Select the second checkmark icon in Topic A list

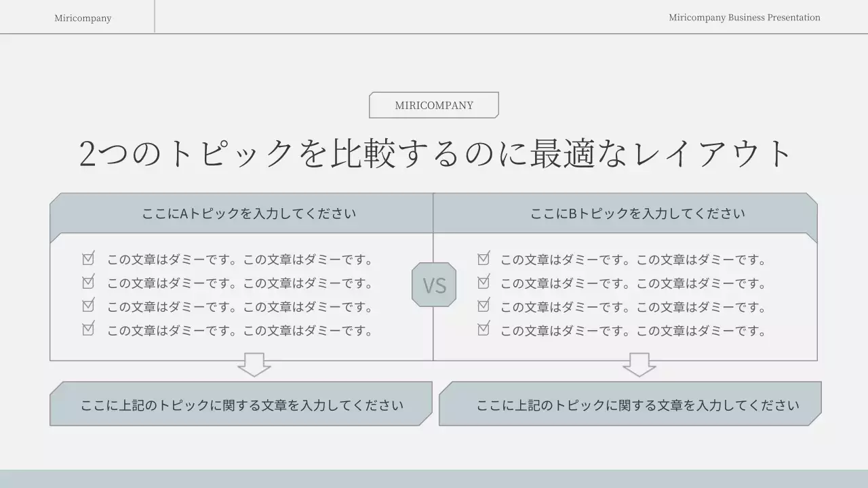click(88, 282)
